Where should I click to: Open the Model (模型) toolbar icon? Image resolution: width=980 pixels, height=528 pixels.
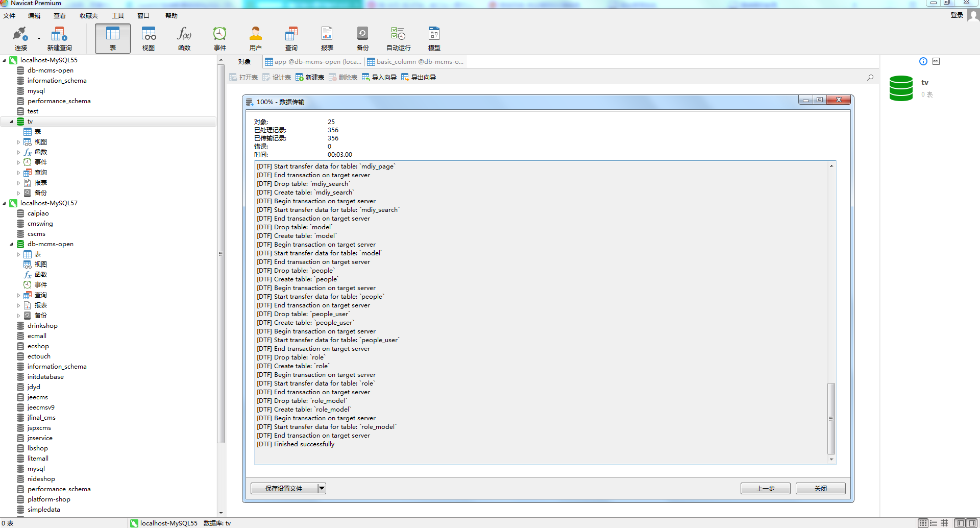pyautogui.click(x=434, y=39)
